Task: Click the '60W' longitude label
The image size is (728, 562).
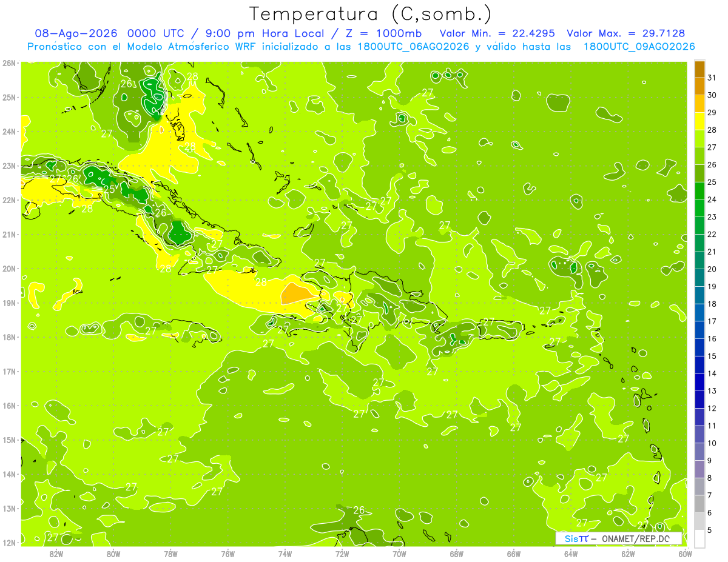Action: 686,554
